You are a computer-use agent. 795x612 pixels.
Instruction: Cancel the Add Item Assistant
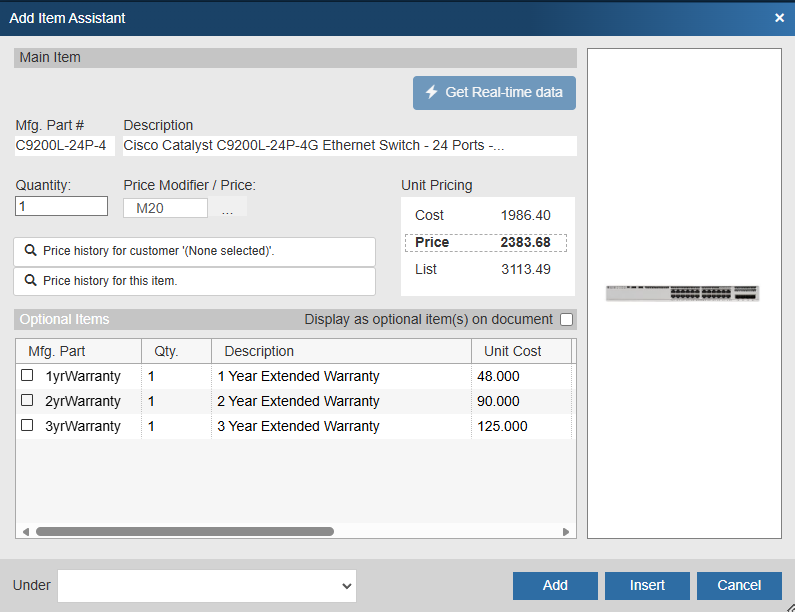739,586
